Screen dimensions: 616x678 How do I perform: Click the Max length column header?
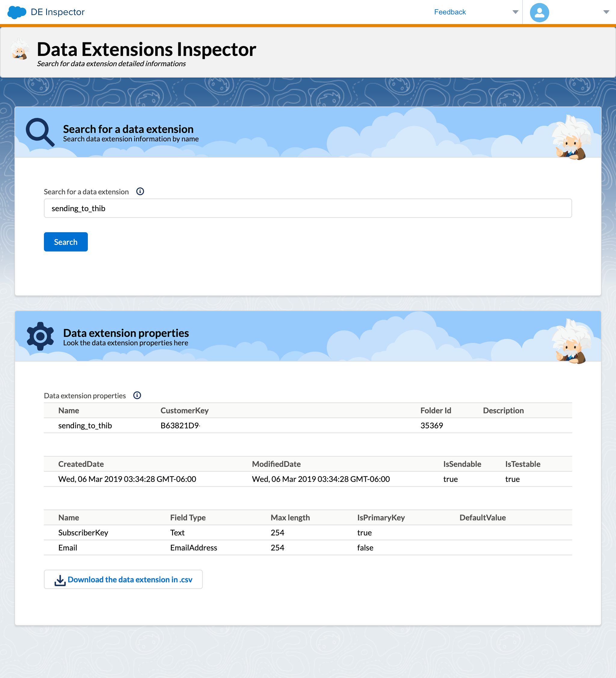point(290,517)
